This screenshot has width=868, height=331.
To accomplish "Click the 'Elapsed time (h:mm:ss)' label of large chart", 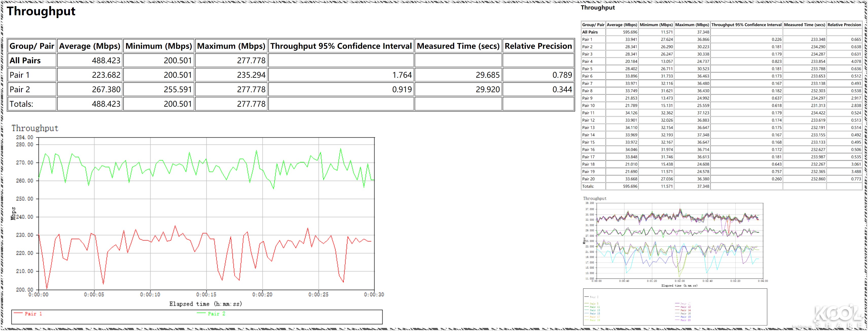I will [206, 304].
